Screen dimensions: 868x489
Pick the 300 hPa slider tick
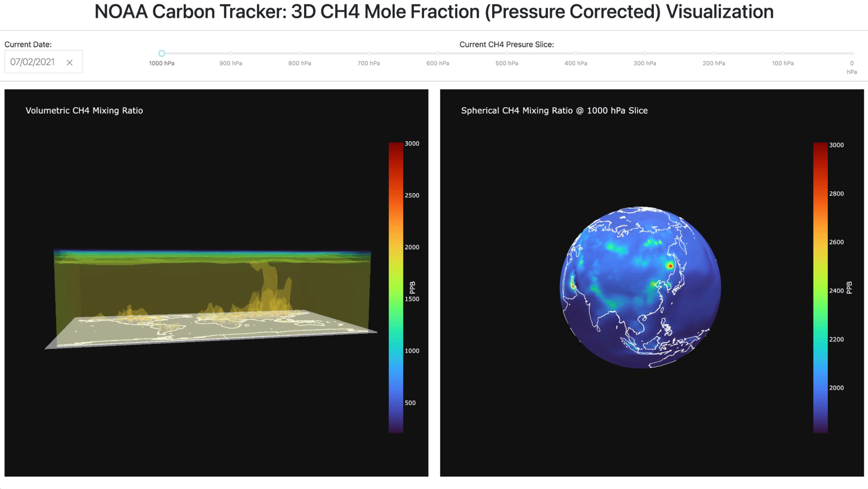[645, 53]
